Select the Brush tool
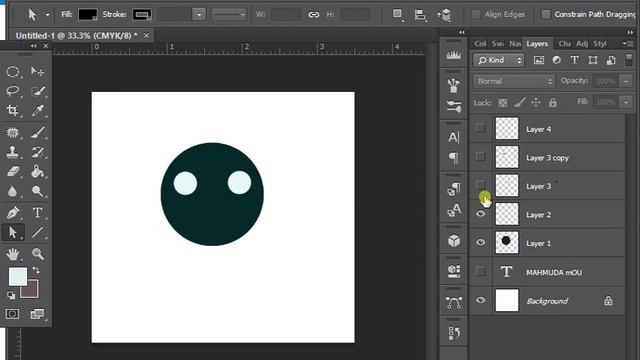Screen dimensions: 640x360 click(38, 132)
